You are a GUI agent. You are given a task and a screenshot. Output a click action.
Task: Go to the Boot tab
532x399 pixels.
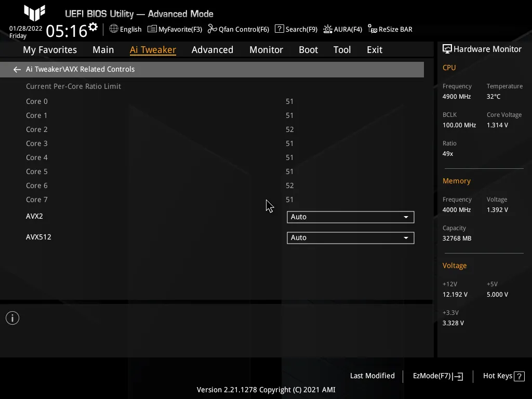[x=308, y=50]
